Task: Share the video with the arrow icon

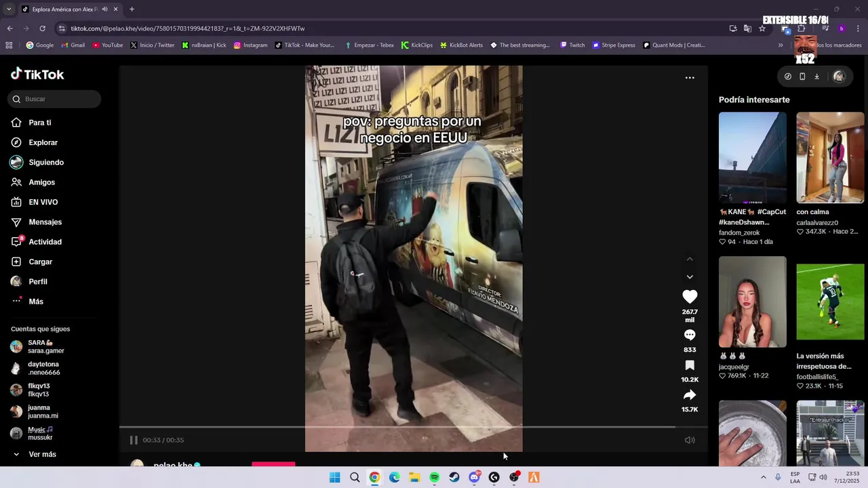Action: pos(690,395)
